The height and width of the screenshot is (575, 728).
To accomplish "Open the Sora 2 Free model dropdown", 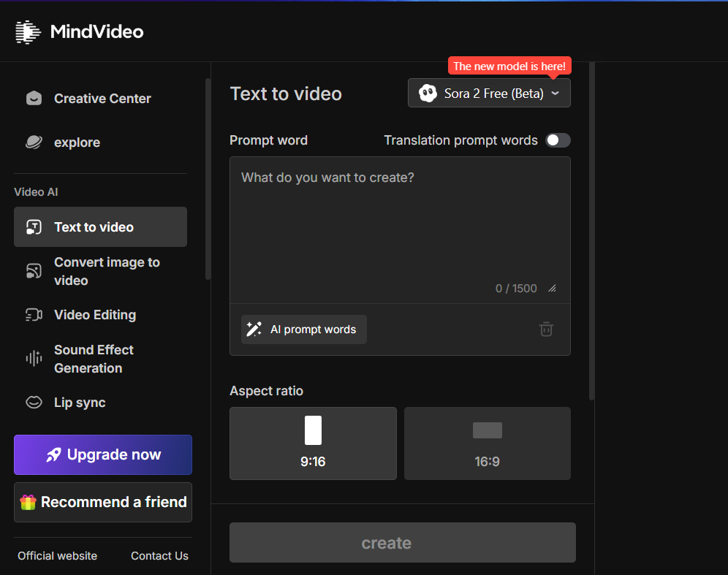I will coord(489,94).
